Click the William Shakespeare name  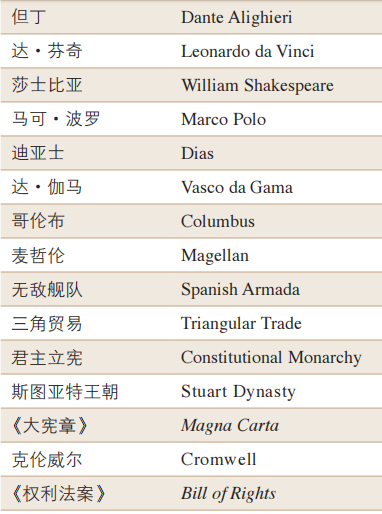[x=257, y=86]
